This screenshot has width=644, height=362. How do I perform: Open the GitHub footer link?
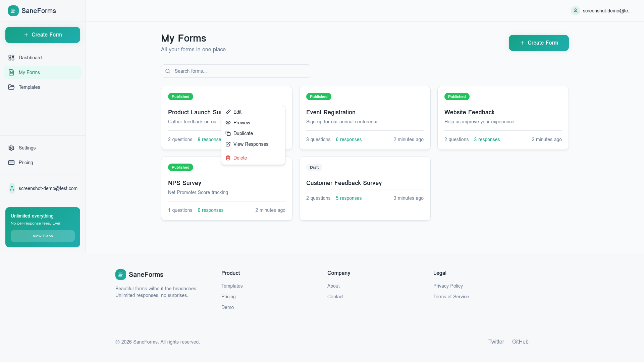[x=520, y=342]
